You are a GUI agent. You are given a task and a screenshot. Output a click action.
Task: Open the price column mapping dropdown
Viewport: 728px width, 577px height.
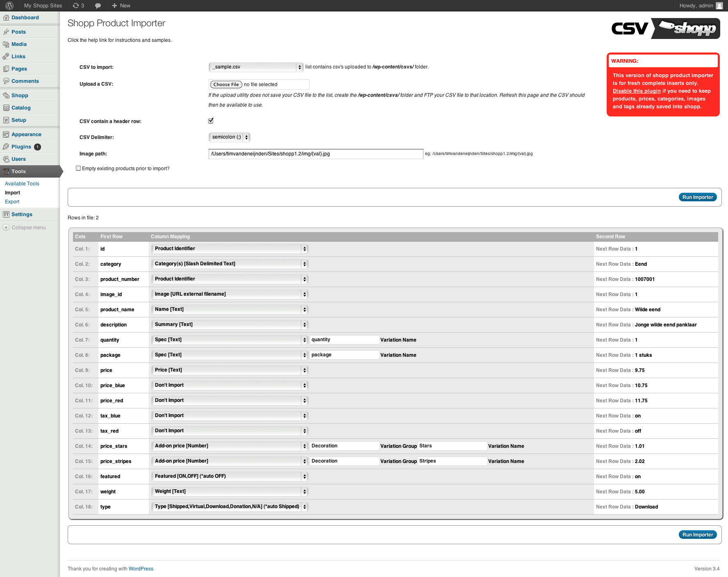pos(230,370)
